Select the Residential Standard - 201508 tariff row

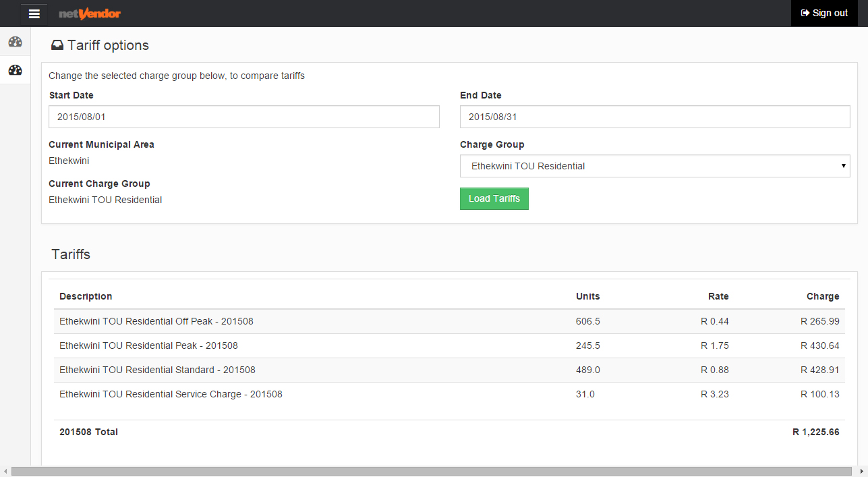[x=449, y=370]
